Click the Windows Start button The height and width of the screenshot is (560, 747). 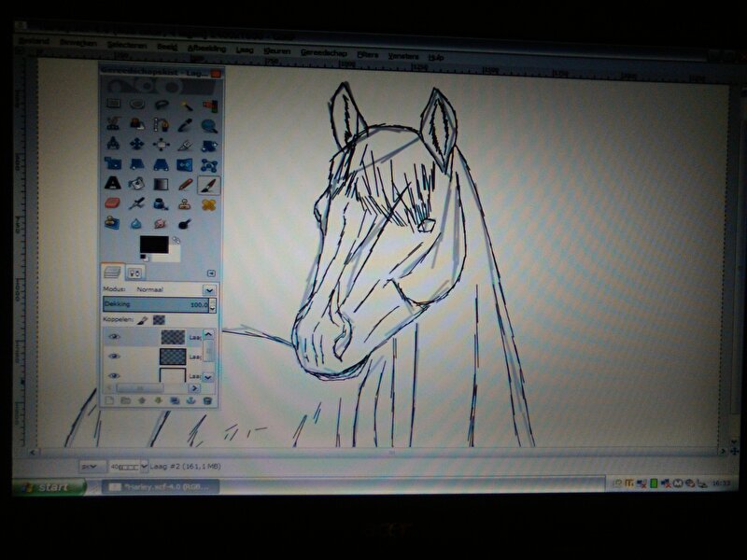click(x=49, y=487)
